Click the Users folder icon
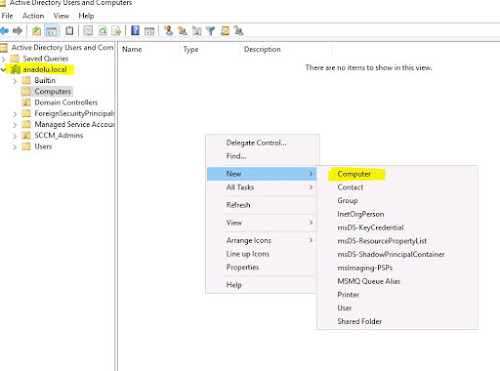This screenshot has width=500, height=371. click(x=26, y=146)
